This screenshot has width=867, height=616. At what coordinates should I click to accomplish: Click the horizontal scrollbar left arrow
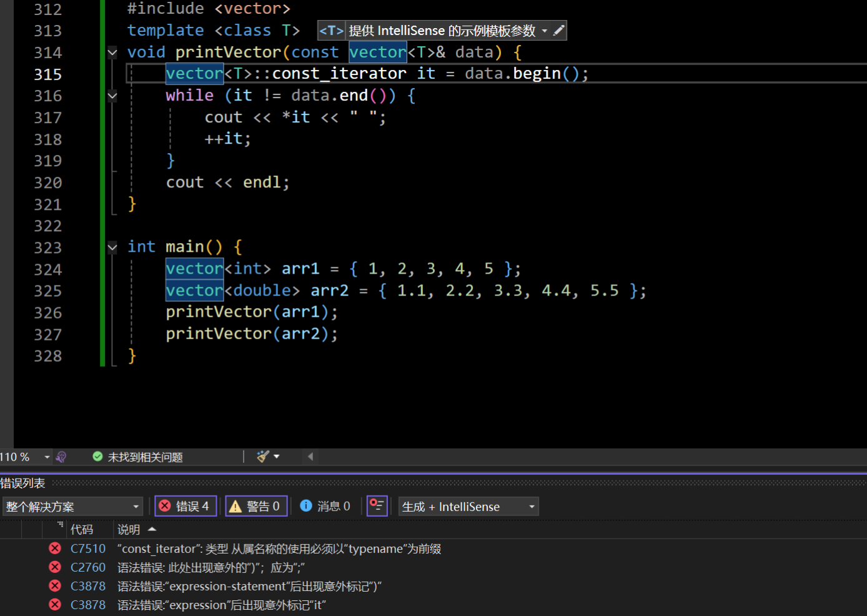click(x=310, y=457)
